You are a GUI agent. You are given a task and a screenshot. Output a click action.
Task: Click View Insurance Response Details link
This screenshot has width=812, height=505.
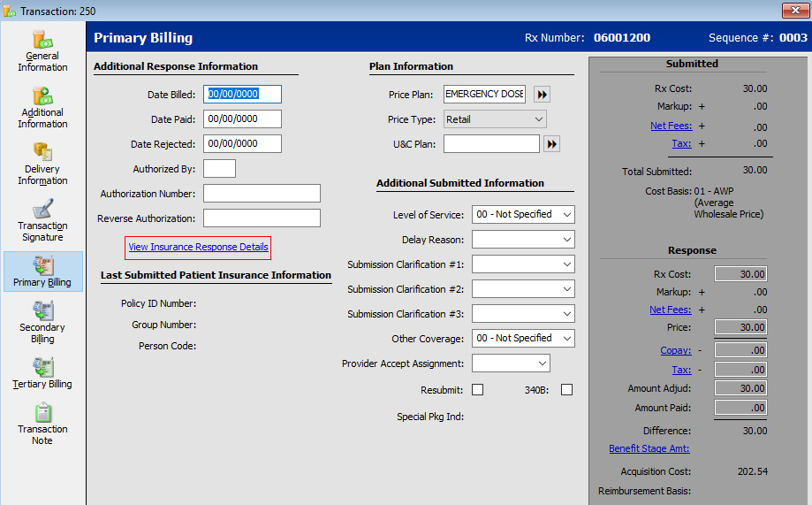(x=198, y=248)
